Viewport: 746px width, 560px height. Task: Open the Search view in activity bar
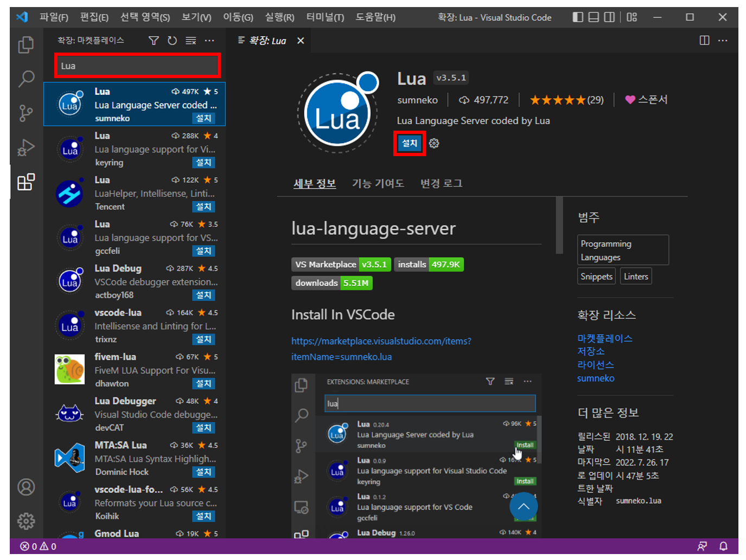[26, 79]
